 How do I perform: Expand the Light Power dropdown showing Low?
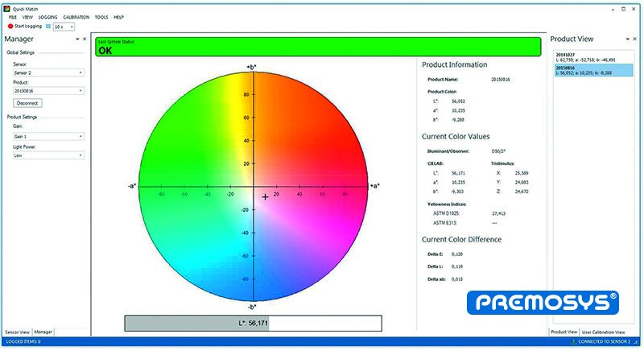tap(48, 155)
